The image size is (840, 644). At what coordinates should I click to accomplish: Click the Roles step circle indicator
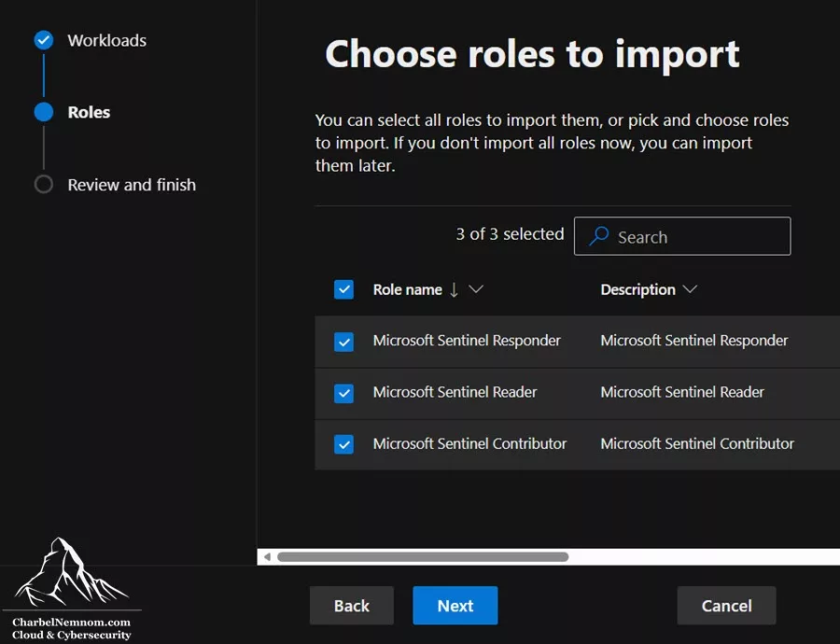click(x=43, y=112)
